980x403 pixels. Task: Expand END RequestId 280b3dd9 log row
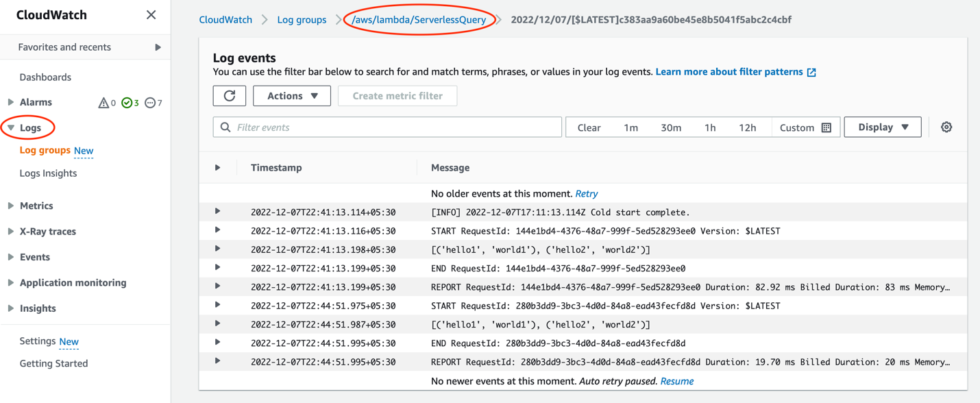(218, 343)
